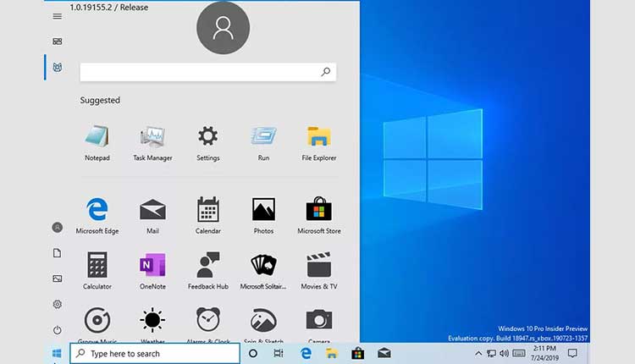The height and width of the screenshot is (364, 635).
Task: Click the large user avatar circle
Action: [224, 28]
